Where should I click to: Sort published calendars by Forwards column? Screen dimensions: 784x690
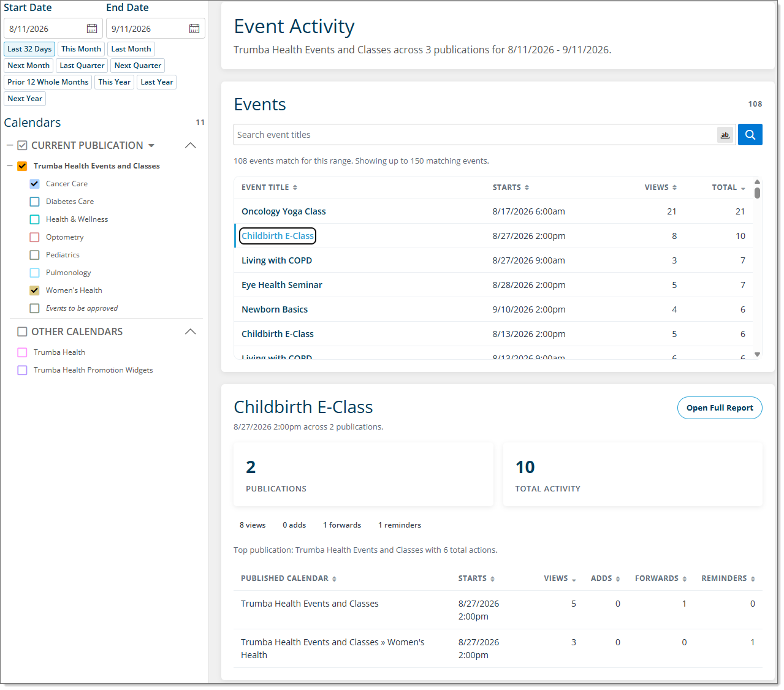click(x=684, y=578)
